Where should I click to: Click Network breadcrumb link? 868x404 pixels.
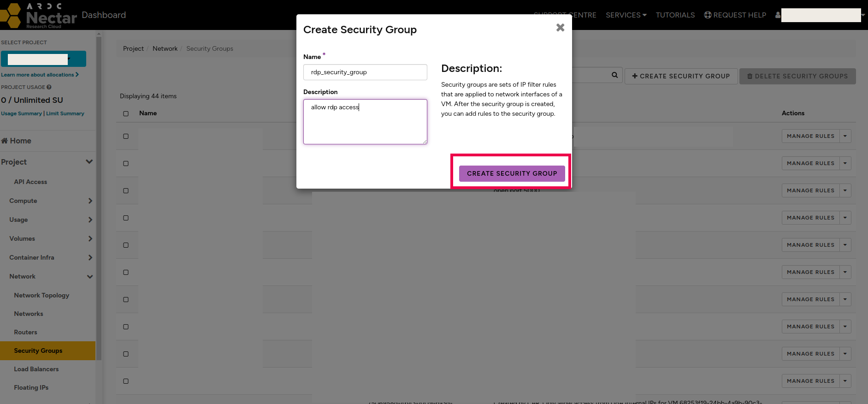coord(165,48)
